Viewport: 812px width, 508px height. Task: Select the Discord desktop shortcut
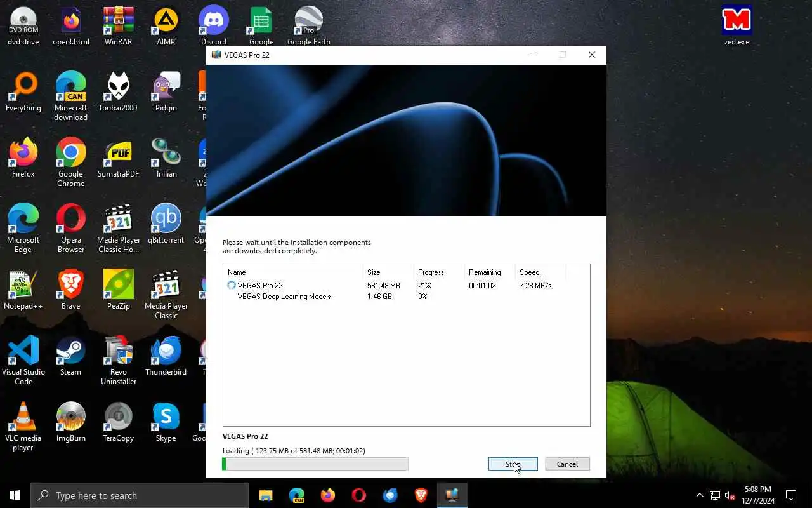[214, 27]
